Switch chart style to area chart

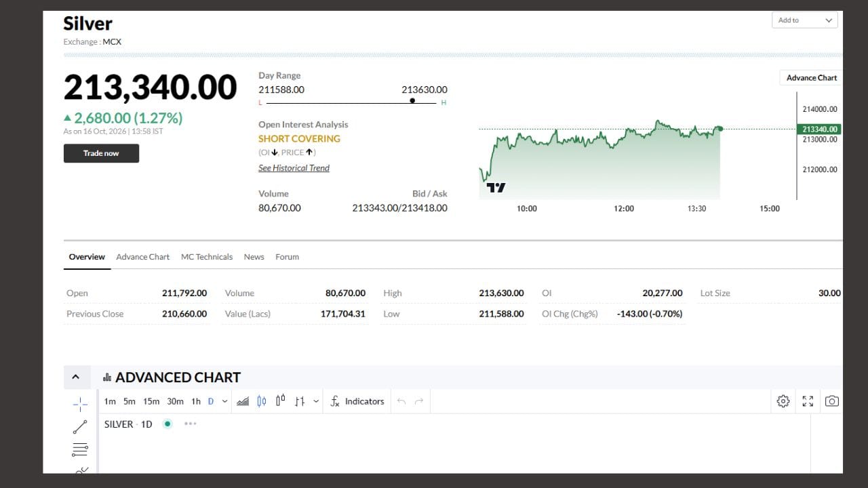[243, 401]
